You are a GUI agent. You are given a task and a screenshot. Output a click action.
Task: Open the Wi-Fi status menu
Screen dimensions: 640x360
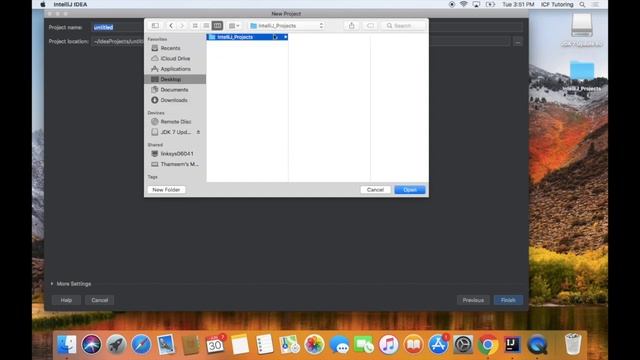coord(464,4)
